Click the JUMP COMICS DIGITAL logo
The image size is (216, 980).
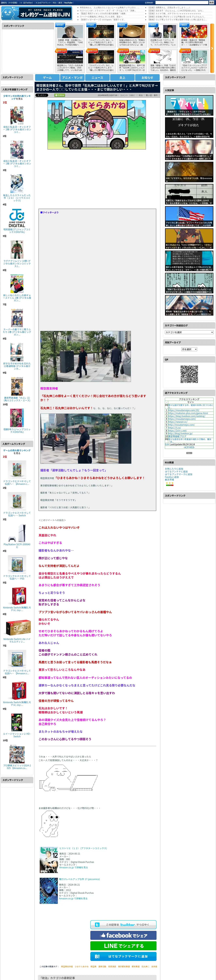click(x=17, y=218)
